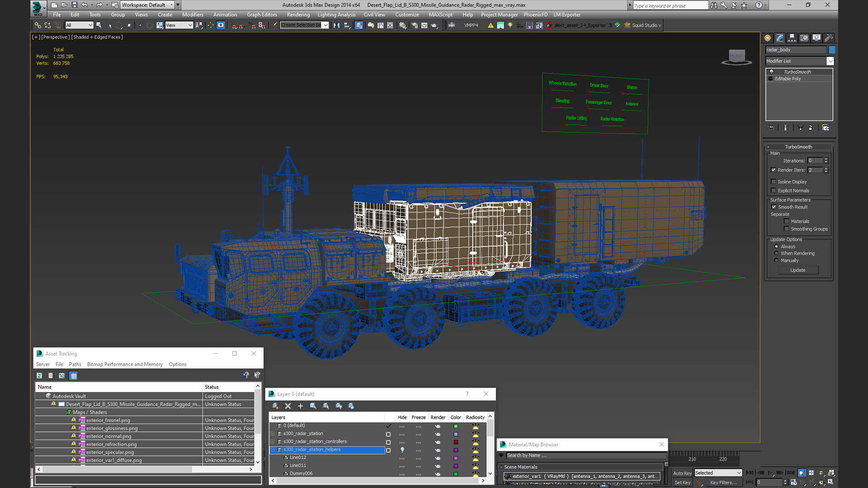Viewport: 868px width, 488px height.
Task: Open the Hierarchy command panel tab
Action: (792, 38)
